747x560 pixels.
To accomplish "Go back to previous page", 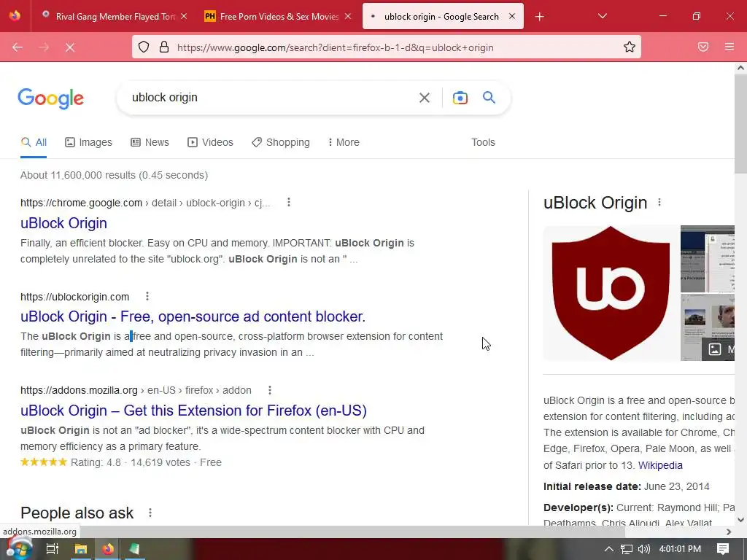I will [18, 47].
